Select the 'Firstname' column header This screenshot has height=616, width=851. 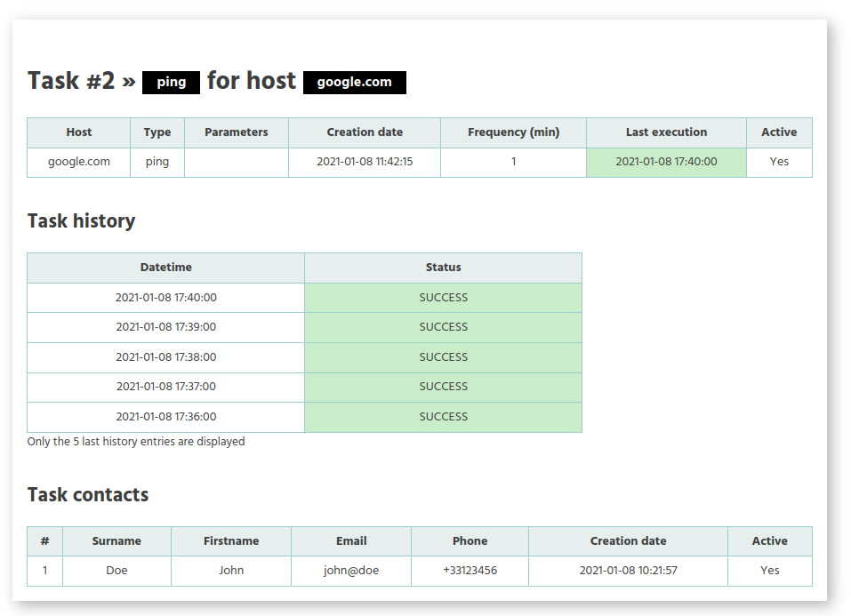pos(231,541)
